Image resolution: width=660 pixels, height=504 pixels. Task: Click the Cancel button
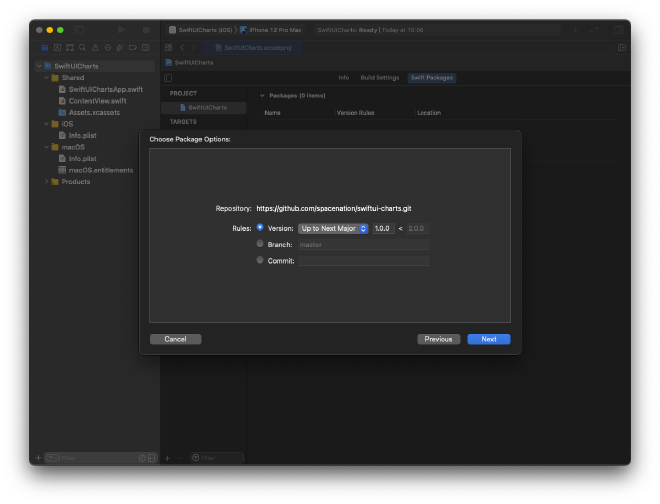175,339
